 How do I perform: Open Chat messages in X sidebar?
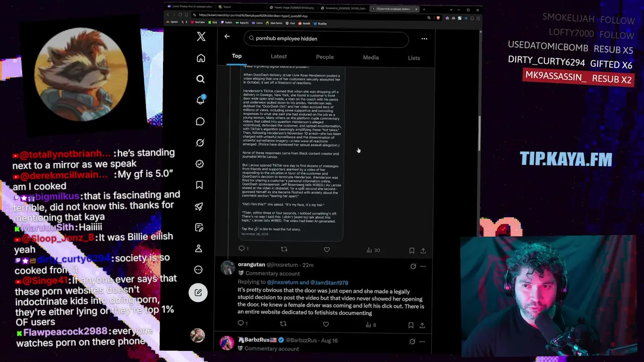200,122
